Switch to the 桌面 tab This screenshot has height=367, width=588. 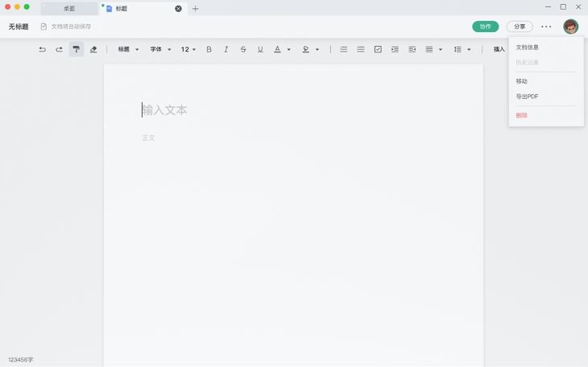point(69,9)
